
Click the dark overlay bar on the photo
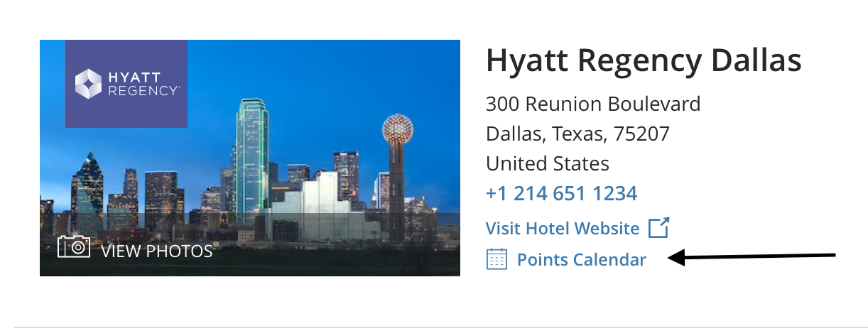[250, 244]
